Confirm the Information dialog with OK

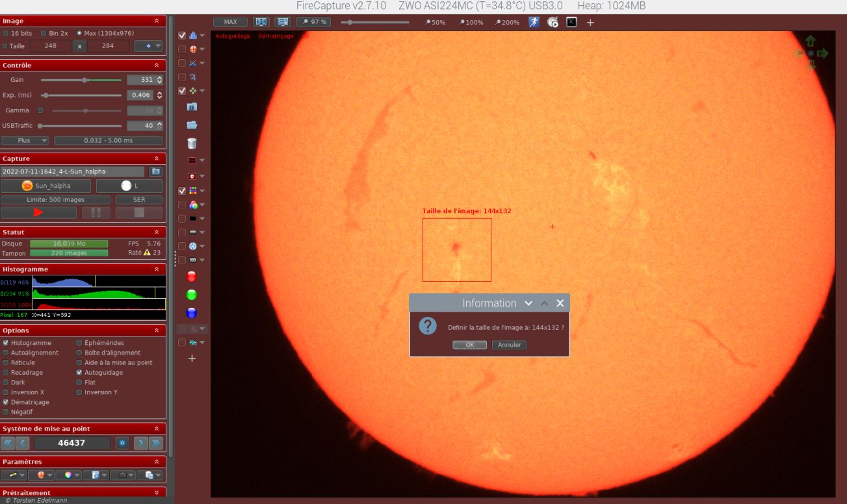(469, 345)
